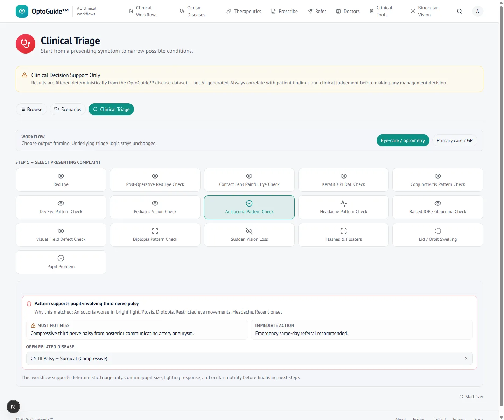Go to Therapeutics in the top nav

pyautogui.click(x=244, y=11)
